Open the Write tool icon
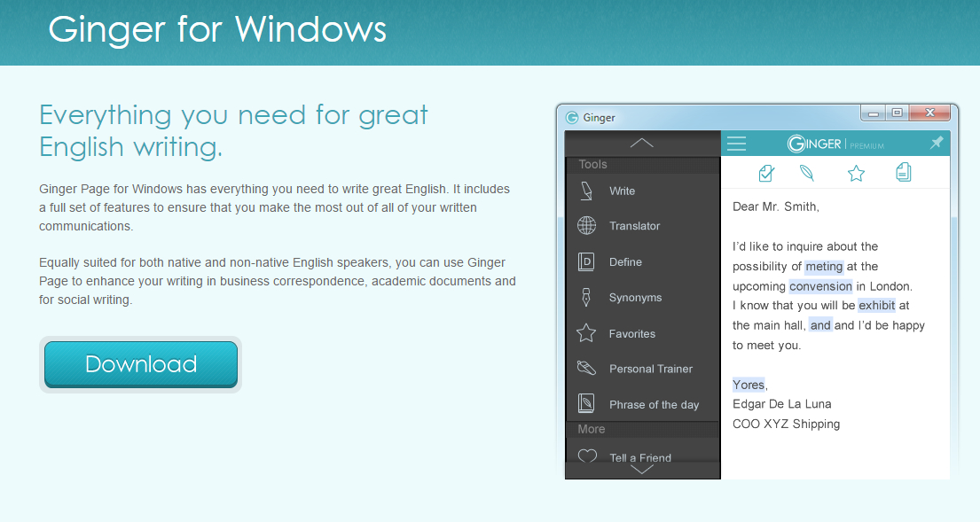The height and width of the screenshot is (522, 980). 586,191
